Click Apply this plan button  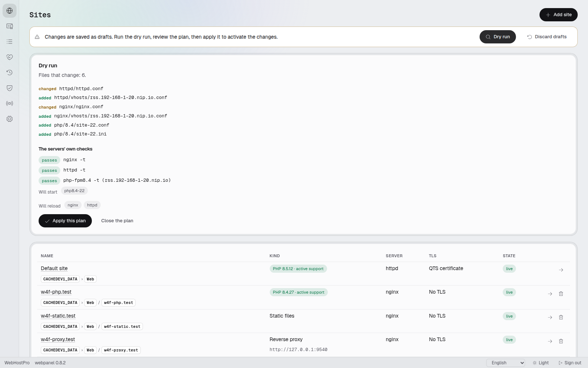[x=65, y=221]
